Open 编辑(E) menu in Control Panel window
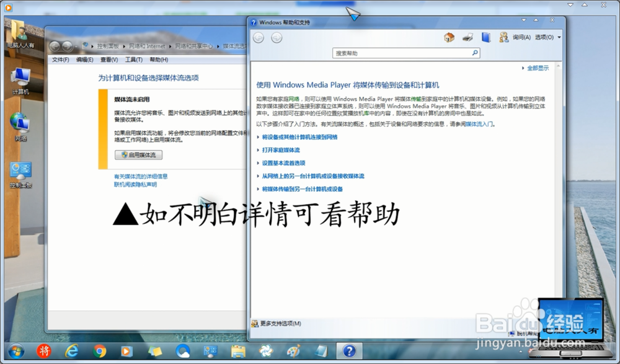 tap(84, 60)
